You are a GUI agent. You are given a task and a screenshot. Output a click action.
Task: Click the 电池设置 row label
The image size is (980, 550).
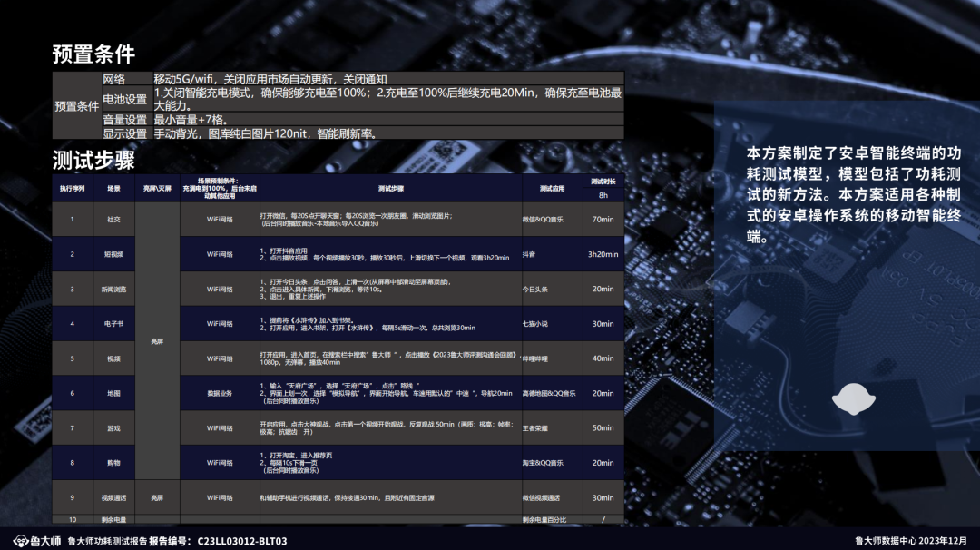point(125,99)
